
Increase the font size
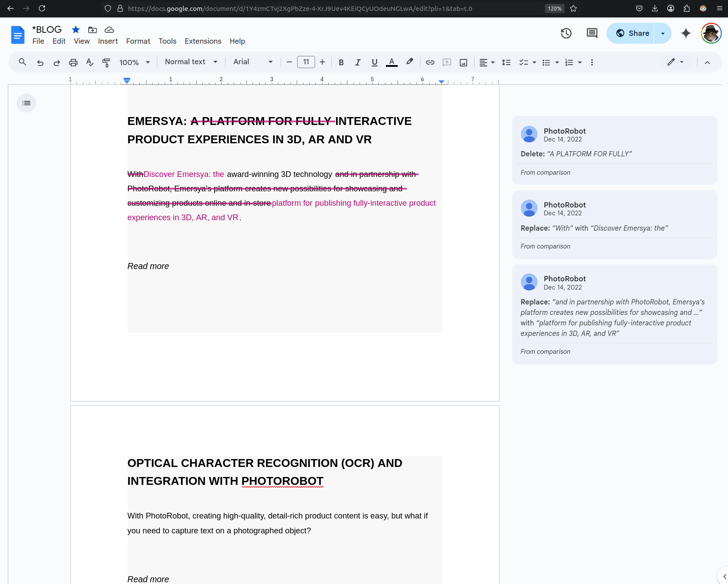click(322, 62)
